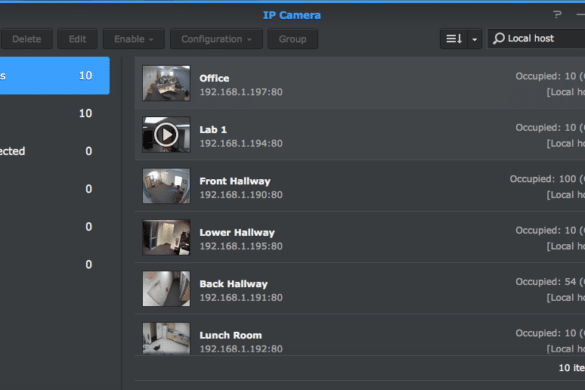
Task: Open the Enable dropdown menu
Action: click(x=134, y=39)
